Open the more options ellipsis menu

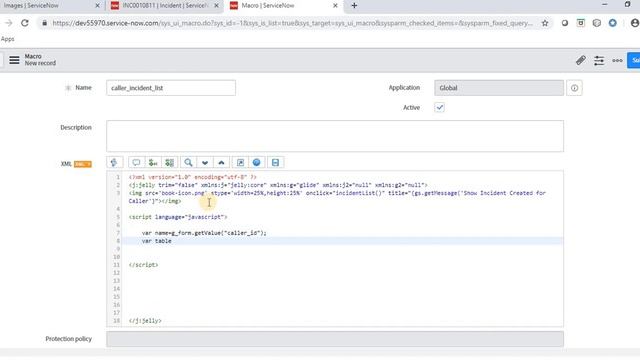point(617,60)
